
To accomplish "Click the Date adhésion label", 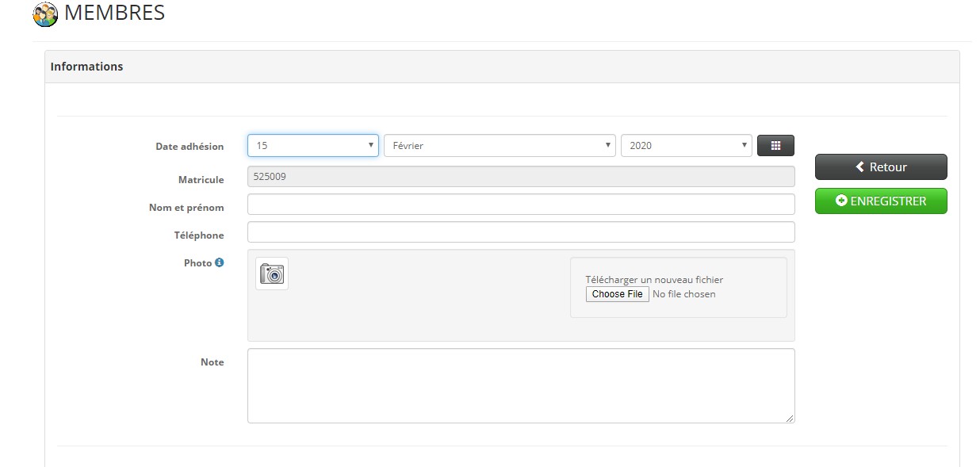I will click(189, 147).
